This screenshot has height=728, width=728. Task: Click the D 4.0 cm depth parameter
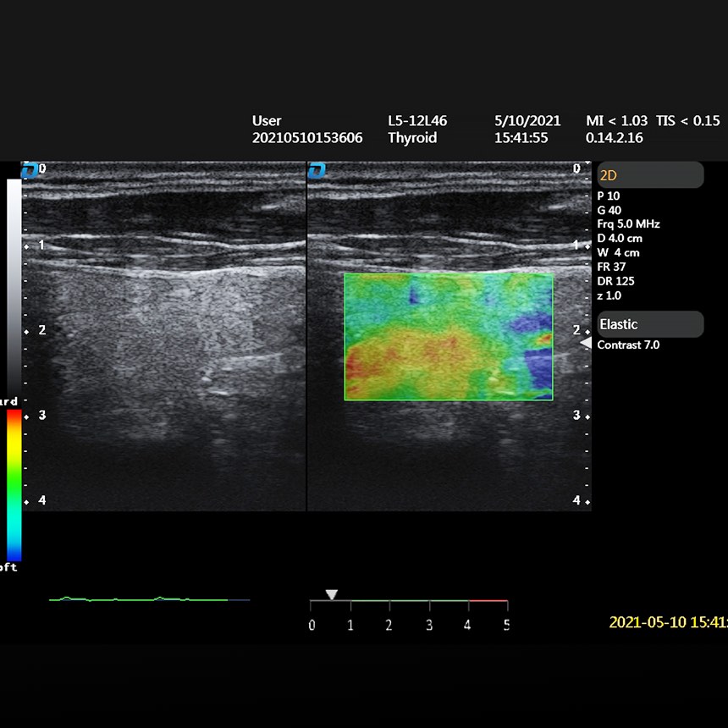[619, 239]
